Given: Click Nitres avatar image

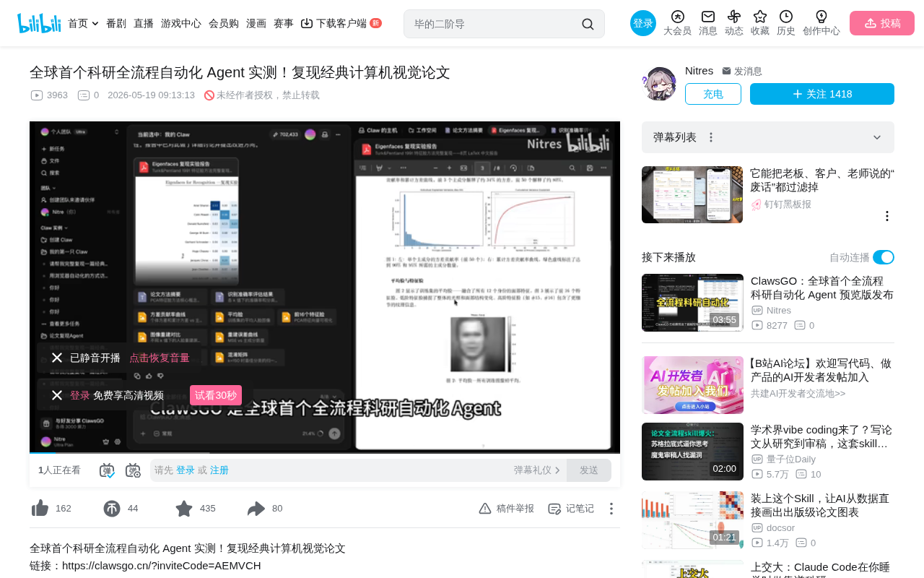Looking at the screenshot, I should (x=659, y=84).
